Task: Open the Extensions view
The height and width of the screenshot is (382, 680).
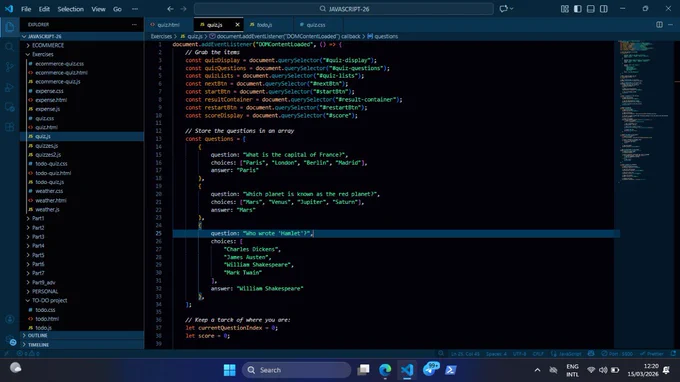Action: 10,127
